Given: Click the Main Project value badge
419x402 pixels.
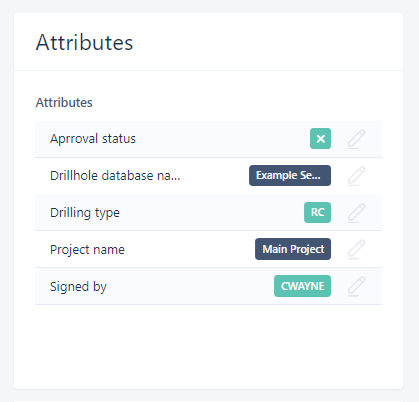Looking at the screenshot, I should click(293, 249).
